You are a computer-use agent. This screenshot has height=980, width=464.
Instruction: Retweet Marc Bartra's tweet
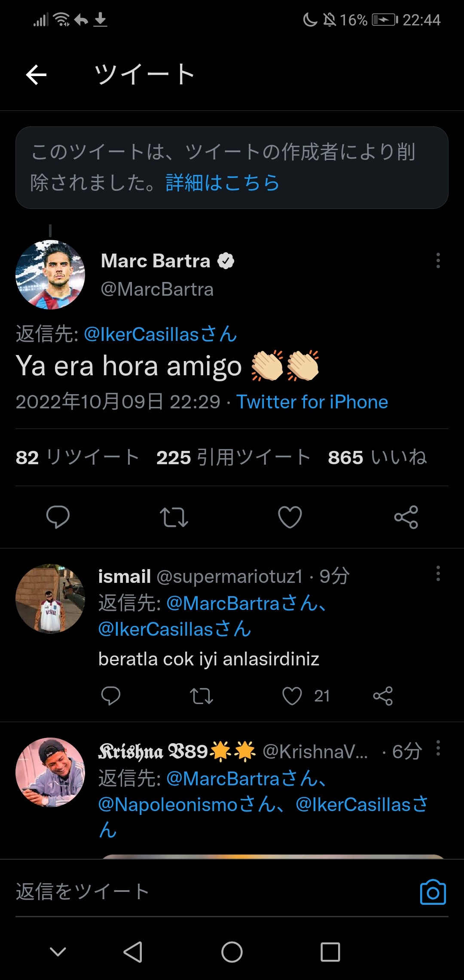click(174, 517)
